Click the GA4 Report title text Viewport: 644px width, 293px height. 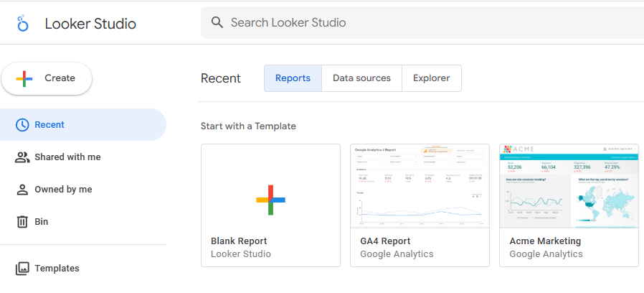[x=385, y=241]
